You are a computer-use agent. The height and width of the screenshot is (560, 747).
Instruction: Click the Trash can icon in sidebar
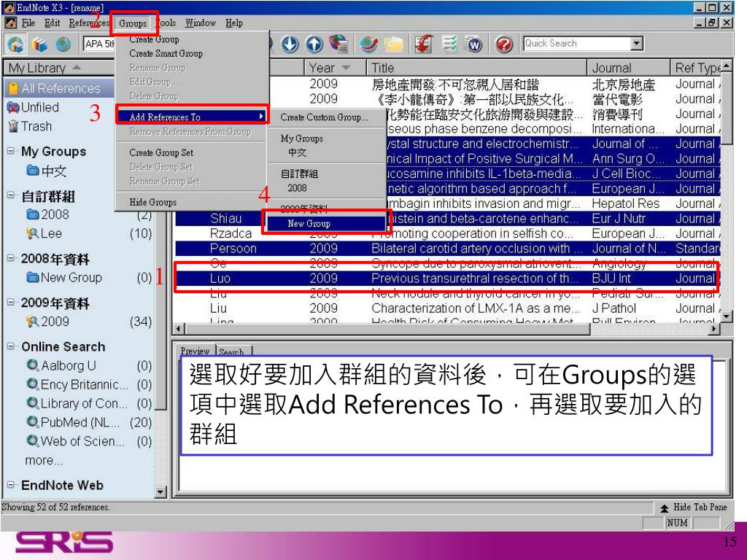coord(13,126)
